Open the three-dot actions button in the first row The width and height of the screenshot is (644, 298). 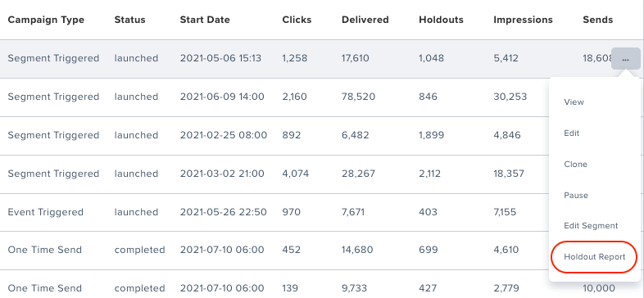(x=625, y=59)
